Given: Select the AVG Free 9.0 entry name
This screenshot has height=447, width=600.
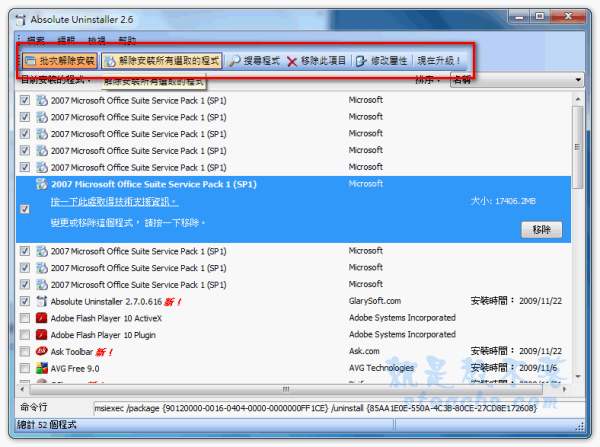Looking at the screenshot, I should [x=75, y=369].
